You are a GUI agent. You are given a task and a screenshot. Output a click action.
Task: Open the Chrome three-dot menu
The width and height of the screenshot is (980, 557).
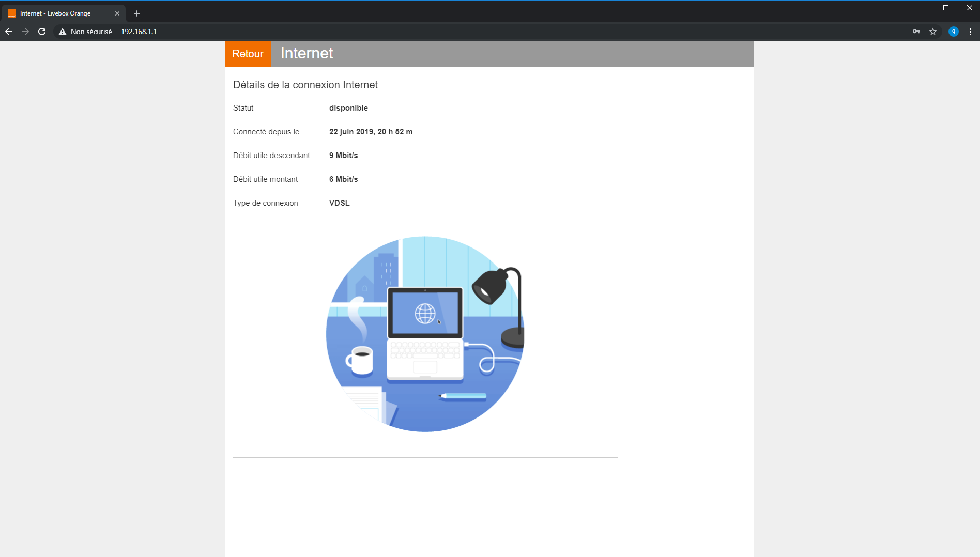click(970, 32)
